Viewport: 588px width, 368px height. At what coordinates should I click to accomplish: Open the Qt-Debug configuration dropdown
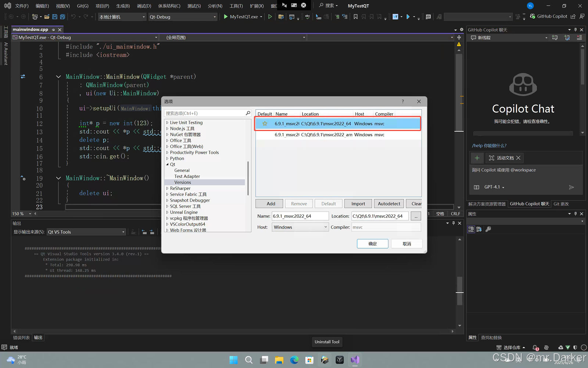[x=183, y=17]
